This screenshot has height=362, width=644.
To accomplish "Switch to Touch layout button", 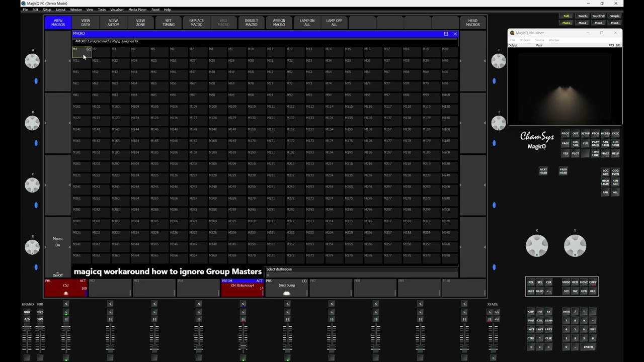I will click(582, 16).
